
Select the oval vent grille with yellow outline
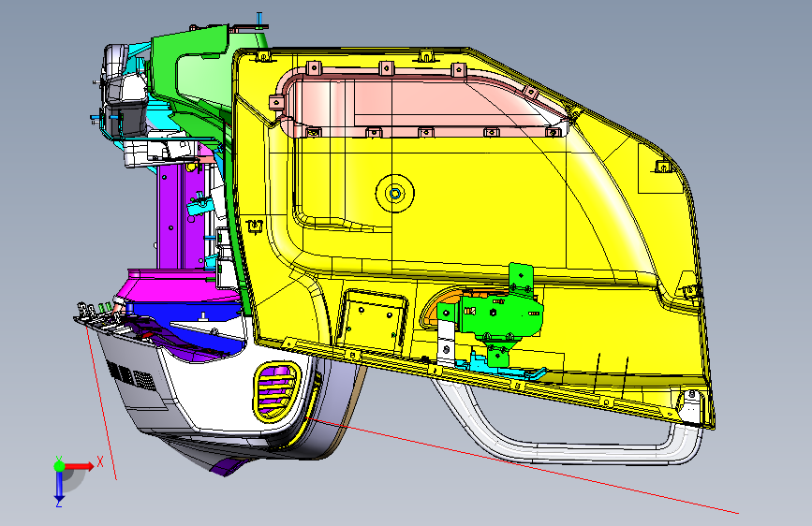(x=277, y=391)
